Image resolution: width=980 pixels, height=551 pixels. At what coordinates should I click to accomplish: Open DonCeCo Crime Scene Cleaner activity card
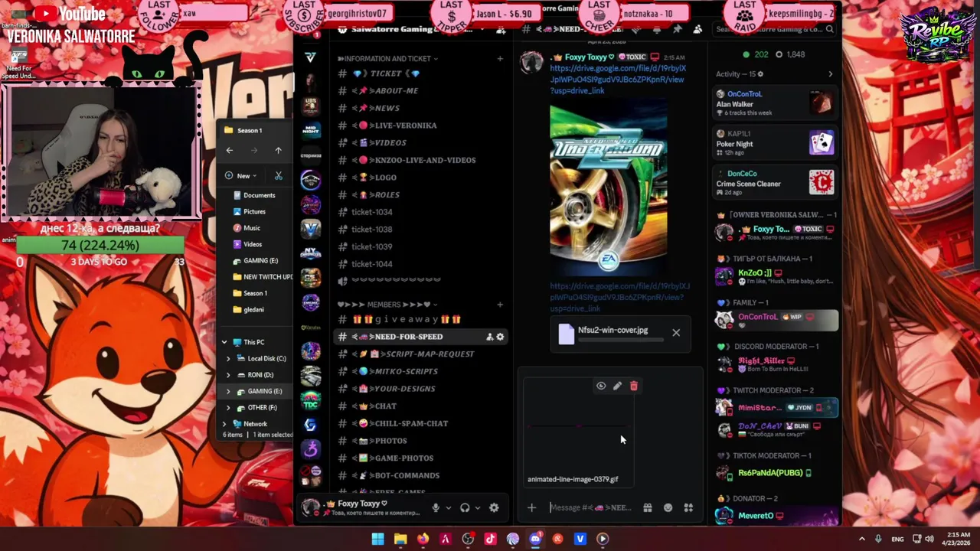pos(775,182)
